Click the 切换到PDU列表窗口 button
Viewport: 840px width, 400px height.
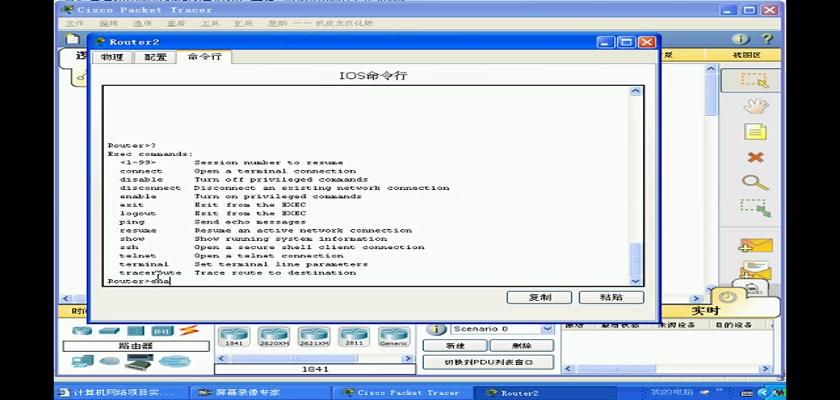click(488, 362)
